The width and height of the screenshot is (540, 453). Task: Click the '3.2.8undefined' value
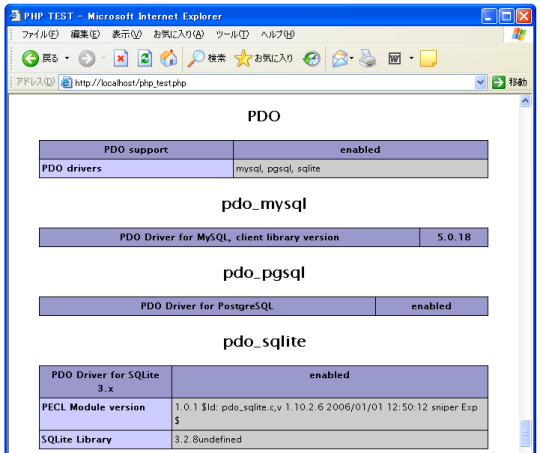[208, 440]
